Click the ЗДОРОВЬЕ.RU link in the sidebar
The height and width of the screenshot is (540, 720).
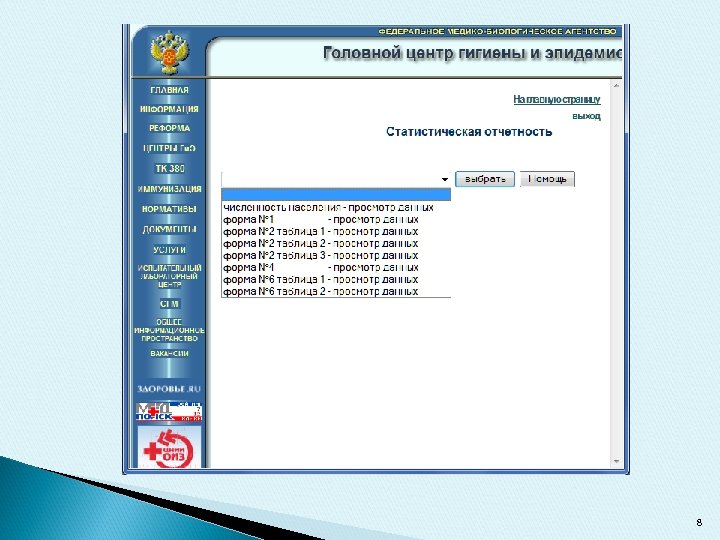point(169,389)
